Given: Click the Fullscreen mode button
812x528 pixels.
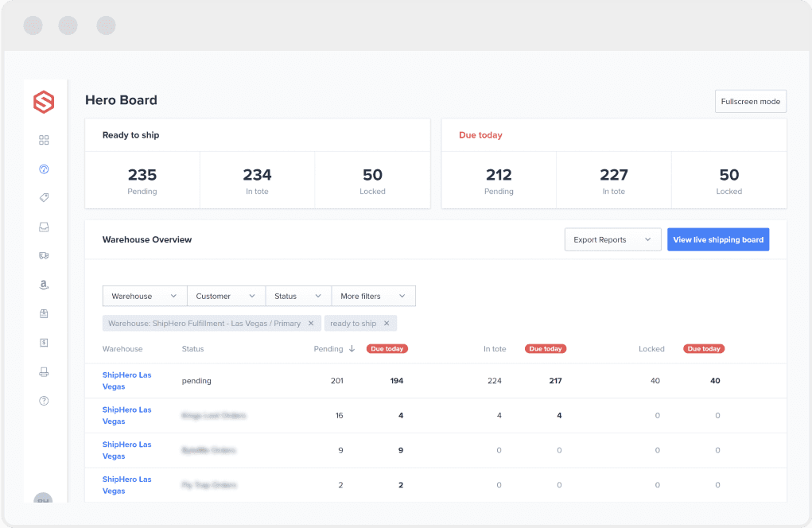Looking at the screenshot, I should click(x=751, y=102).
